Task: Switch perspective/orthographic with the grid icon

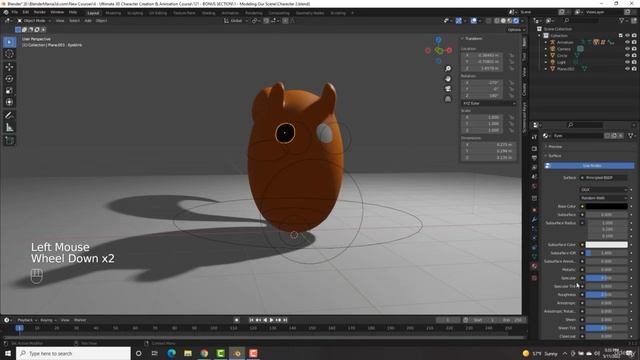Action: coord(448,99)
